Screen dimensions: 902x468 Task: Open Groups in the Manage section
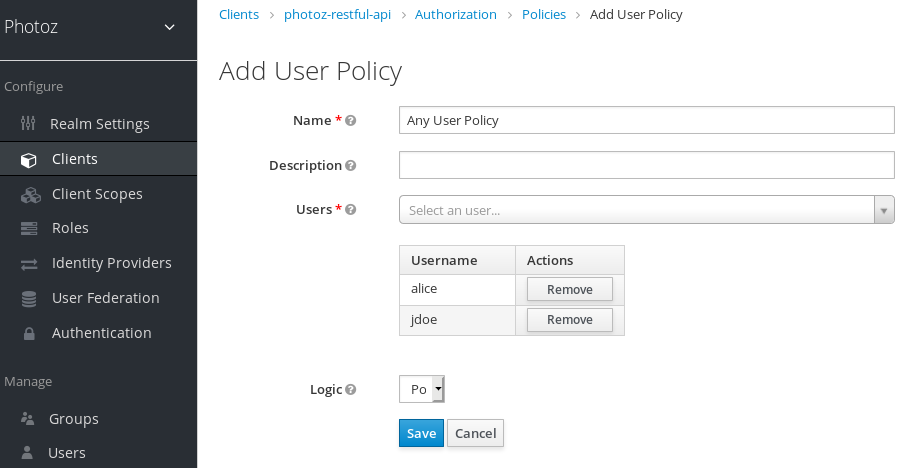[x=73, y=419]
